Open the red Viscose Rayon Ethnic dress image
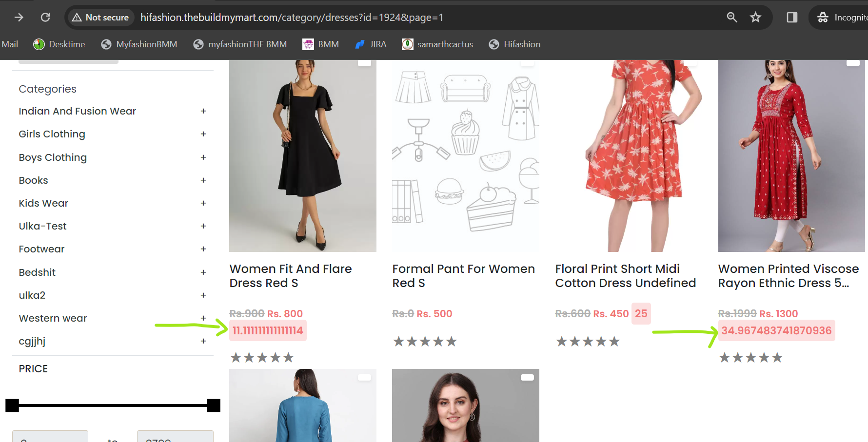This screenshot has width=868, height=442. [791, 156]
